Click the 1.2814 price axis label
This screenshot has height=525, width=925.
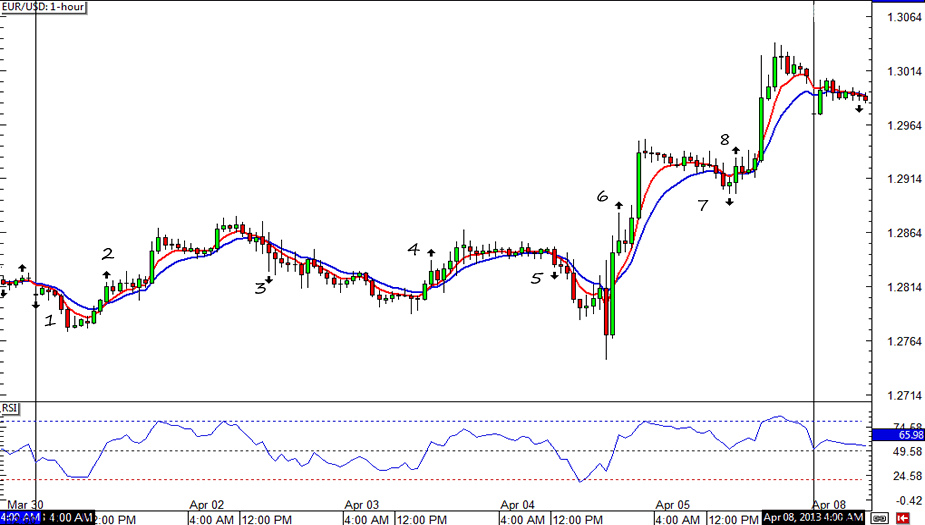(x=904, y=287)
